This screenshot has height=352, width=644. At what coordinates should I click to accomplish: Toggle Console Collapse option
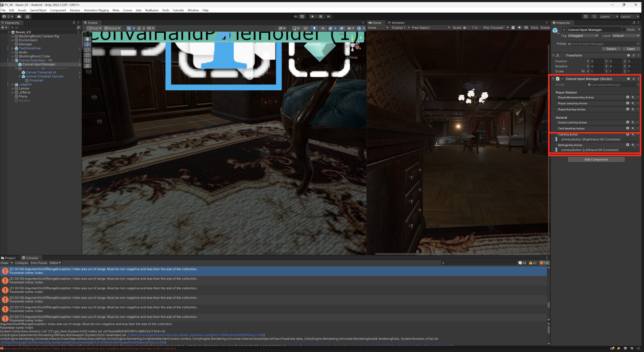tap(21, 263)
